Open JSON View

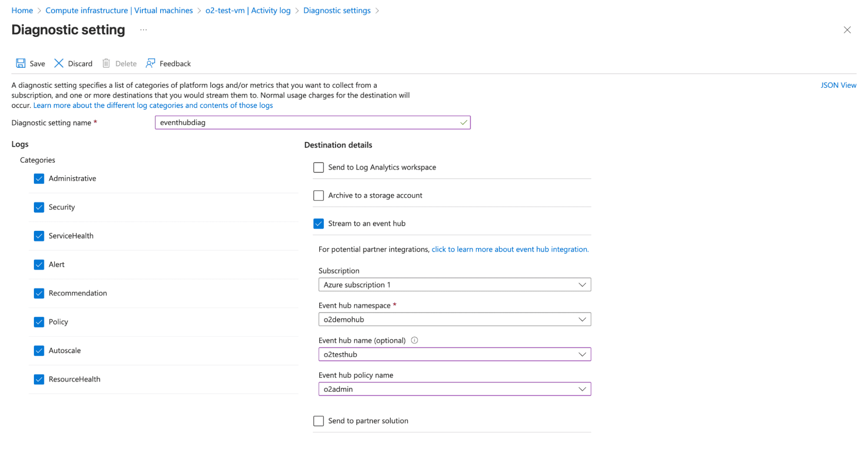click(838, 85)
